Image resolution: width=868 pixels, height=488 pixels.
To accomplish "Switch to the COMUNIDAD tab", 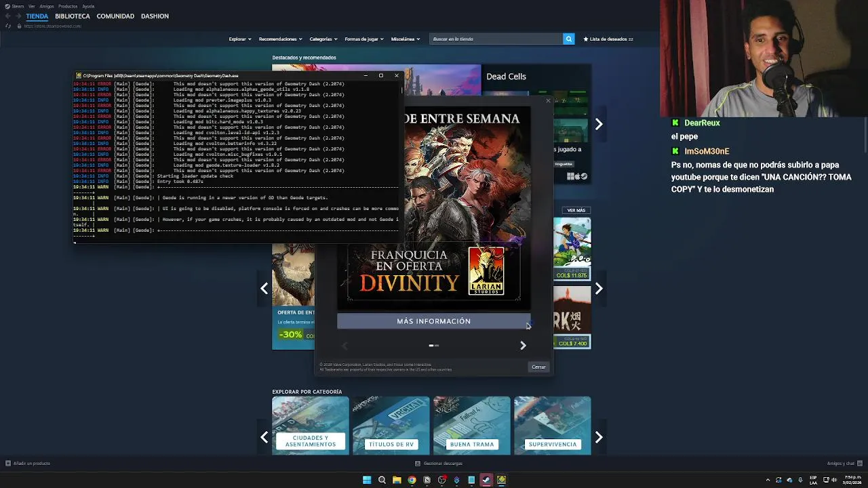I will (115, 16).
